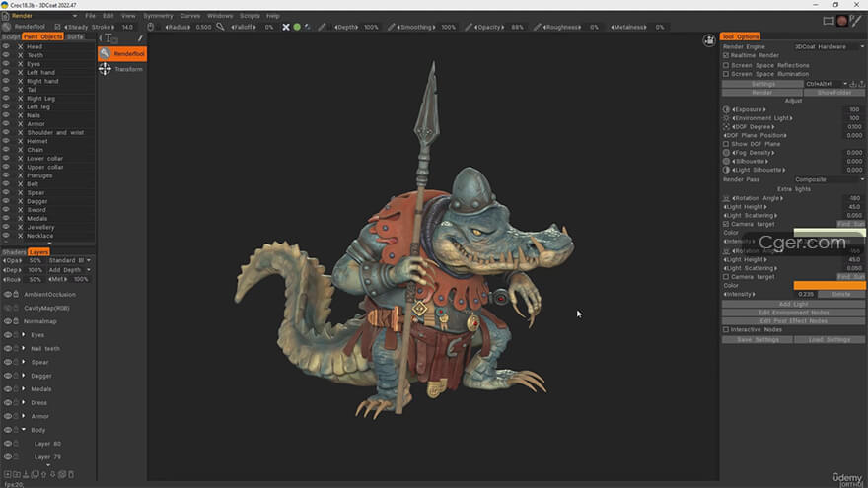The image size is (868, 488).
Task: Click the Exposure icon in Adjust section
Action: click(x=726, y=109)
